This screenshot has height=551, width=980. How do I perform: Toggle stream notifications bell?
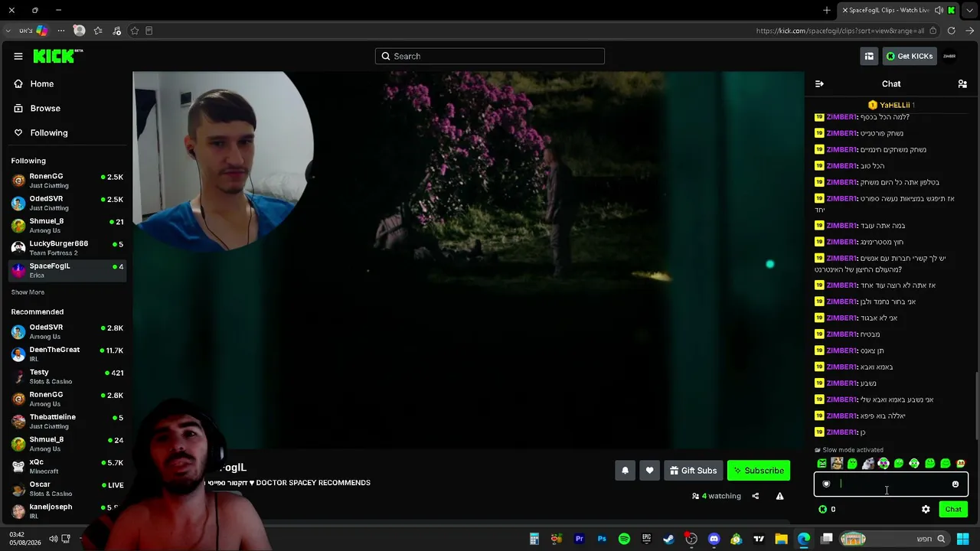[x=625, y=471]
